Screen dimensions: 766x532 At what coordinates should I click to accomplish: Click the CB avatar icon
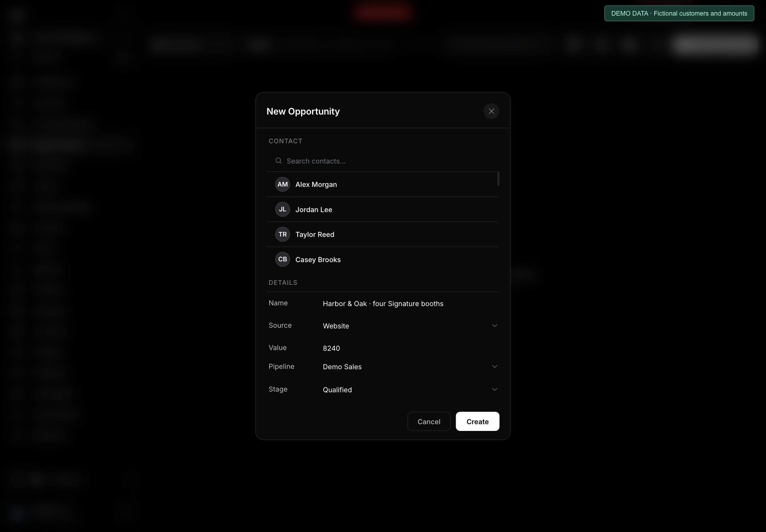(x=283, y=259)
